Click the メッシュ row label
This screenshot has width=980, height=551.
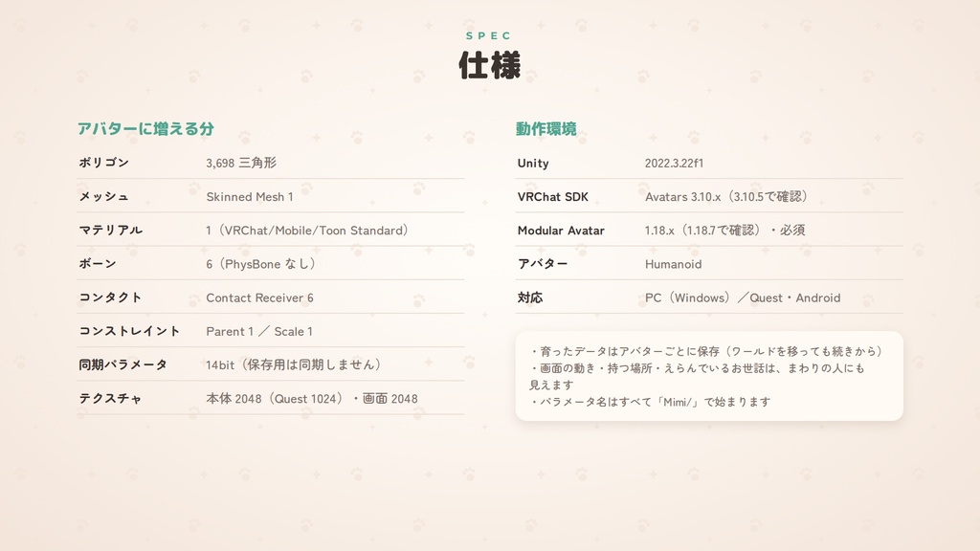tap(103, 196)
